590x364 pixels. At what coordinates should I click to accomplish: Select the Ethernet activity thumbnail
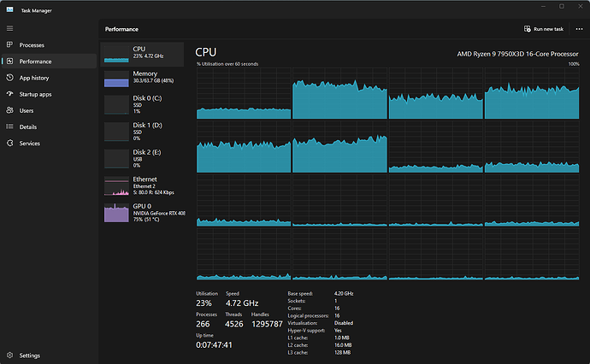coord(116,185)
